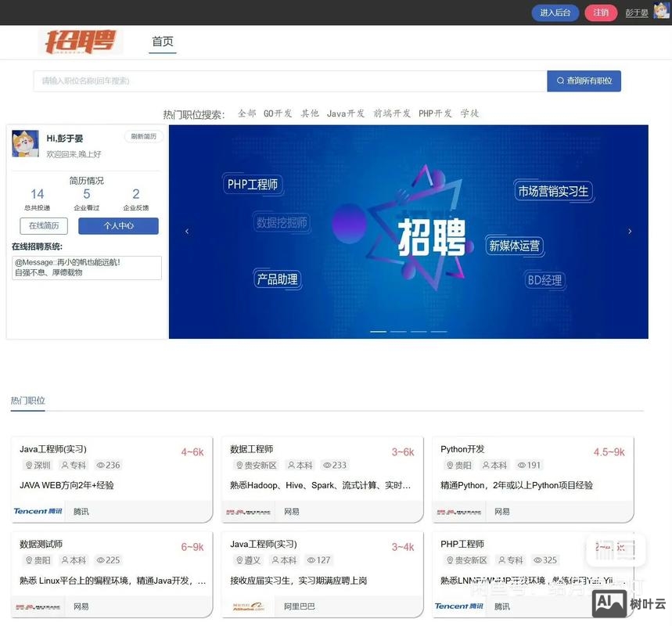
Task: Select the Java开发 hot job filter
Action: pyautogui.click(x=343, y=112)
